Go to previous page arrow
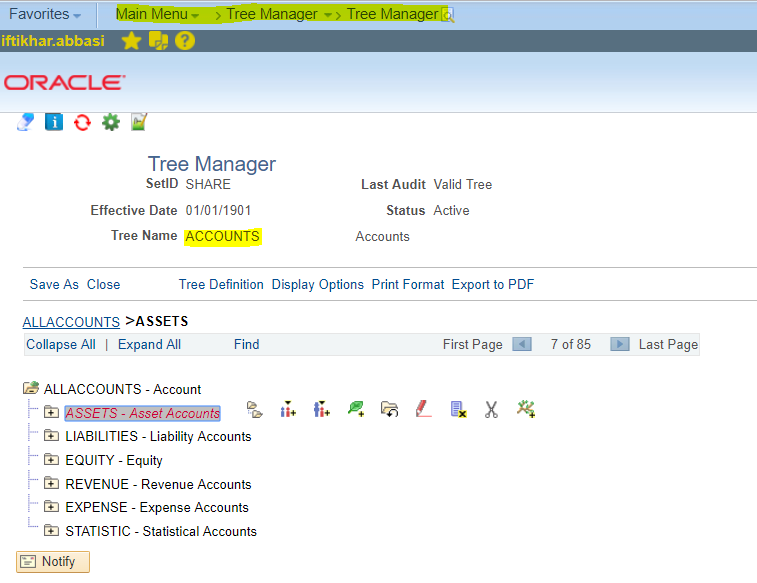The image size is (757, 583). click(x=522, y=344)
